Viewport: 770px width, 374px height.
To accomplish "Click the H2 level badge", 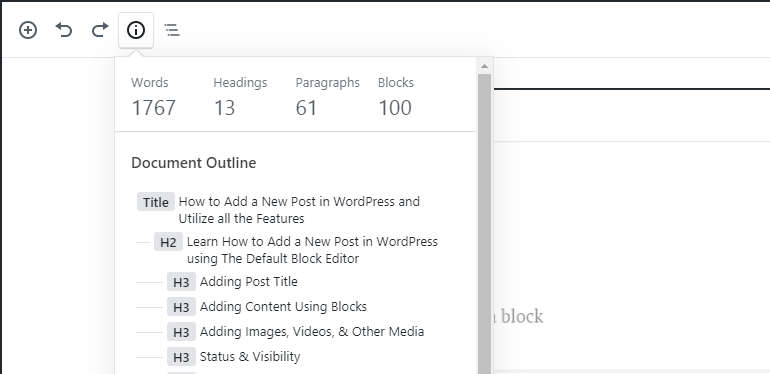I will [168, 242].
